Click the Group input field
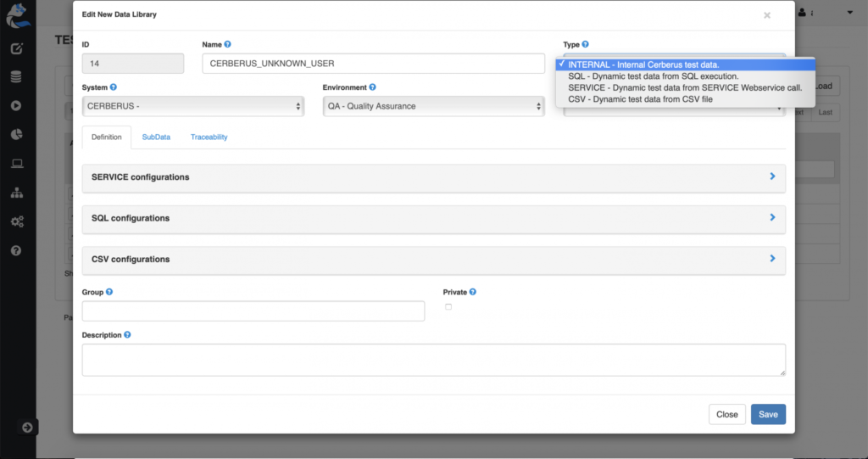Viewport: 868px width, 459px height. click(x=253, y=311)
